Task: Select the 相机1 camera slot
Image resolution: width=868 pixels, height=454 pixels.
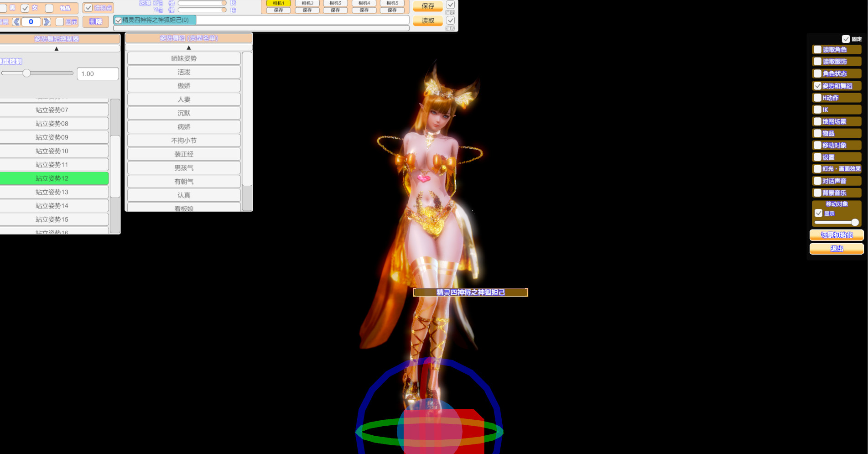Action: click(x=278, y=3)
